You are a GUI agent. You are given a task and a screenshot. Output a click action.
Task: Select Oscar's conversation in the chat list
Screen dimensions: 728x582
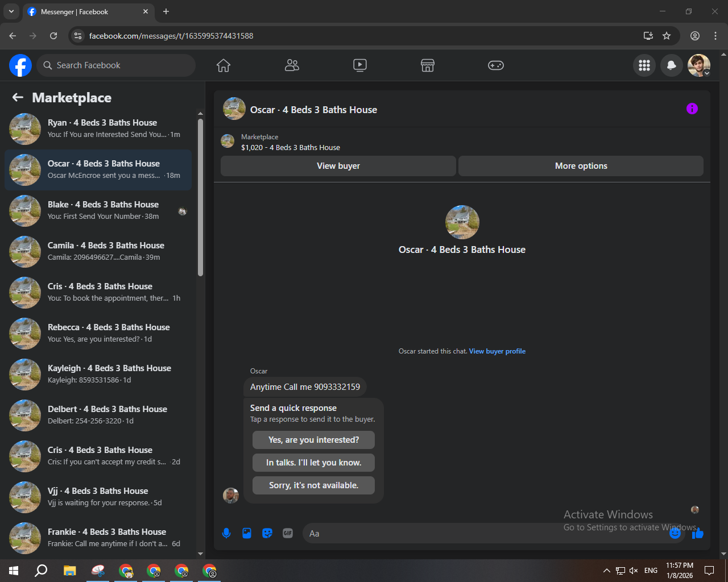[x=98, y=170]
